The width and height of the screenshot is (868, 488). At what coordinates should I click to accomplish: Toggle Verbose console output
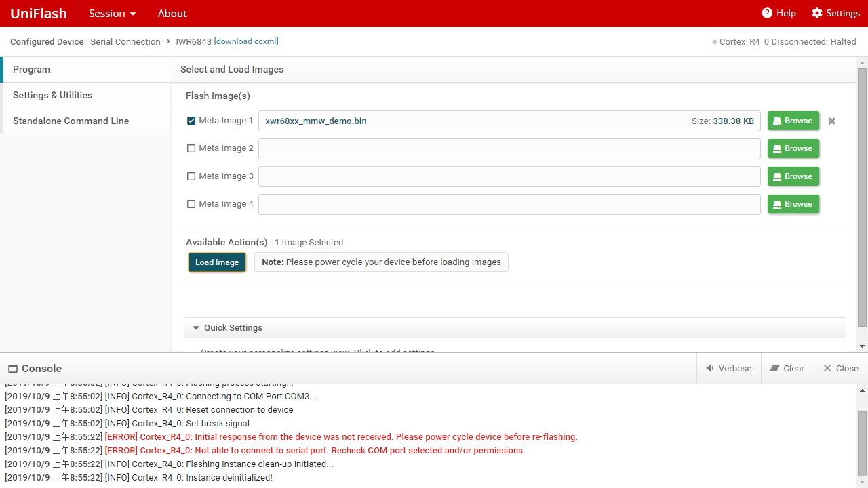click(x=729, y=368)
